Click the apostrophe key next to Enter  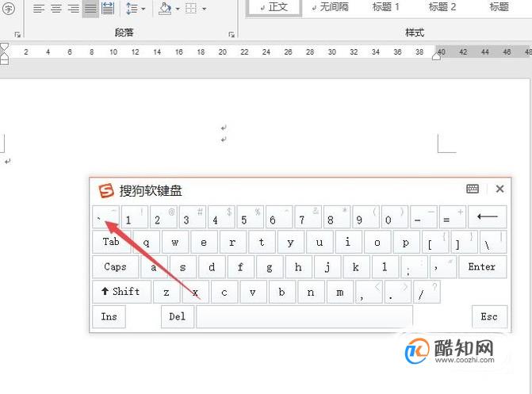point(443,266)
